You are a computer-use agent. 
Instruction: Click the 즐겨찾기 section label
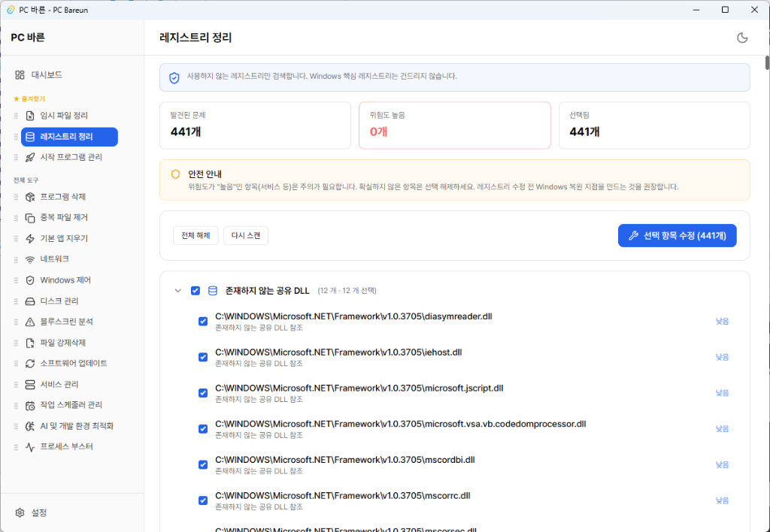[33, 99]
